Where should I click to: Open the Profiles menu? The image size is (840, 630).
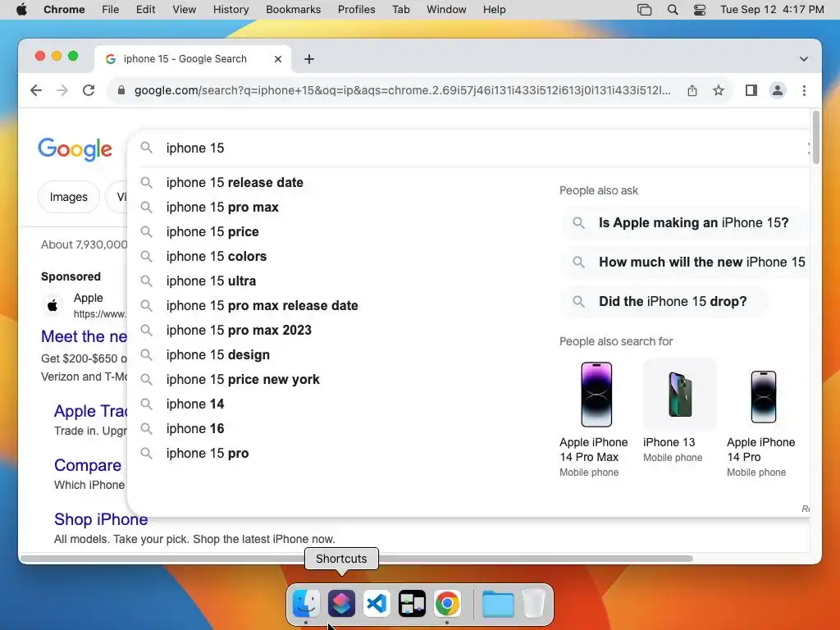tap(356, 10)
